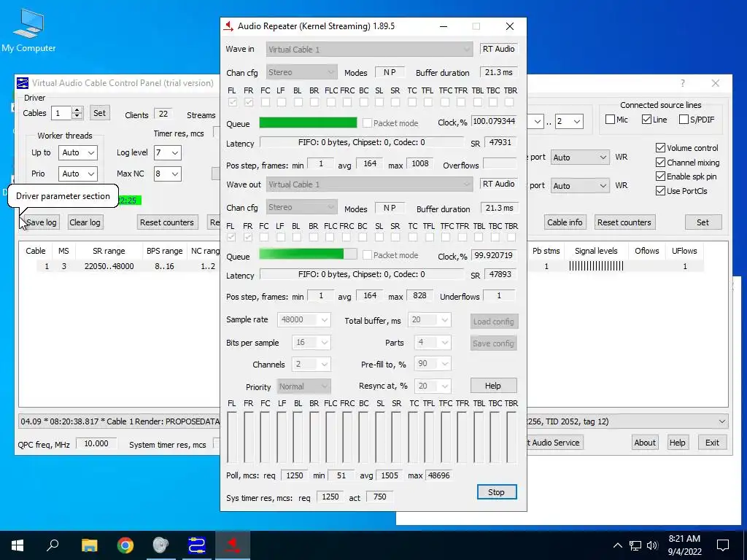
Task: Toggle Mic connected source line checkbox
Action: 610,120
